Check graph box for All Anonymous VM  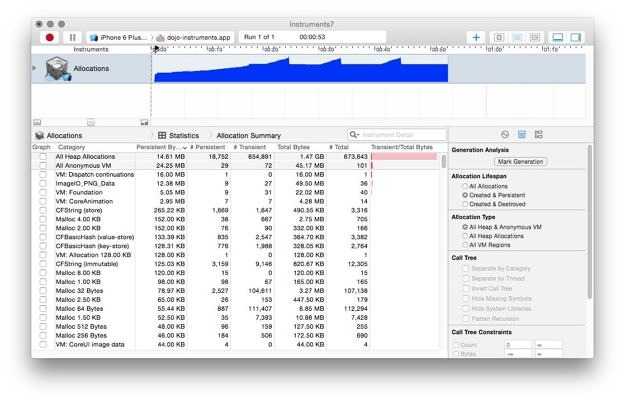(43, 165)
